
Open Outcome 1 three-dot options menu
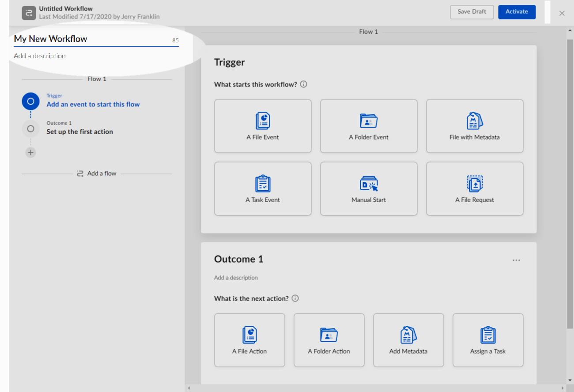point(516,260)
